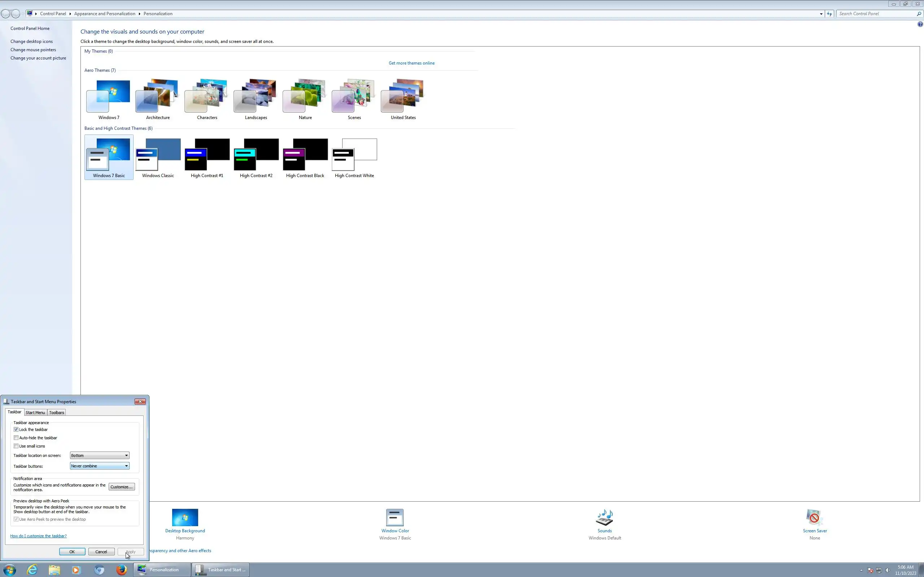This screenshot has height=577, width=924.
Task: Switch to the Toolbars tab
Action: click(57, 413)
